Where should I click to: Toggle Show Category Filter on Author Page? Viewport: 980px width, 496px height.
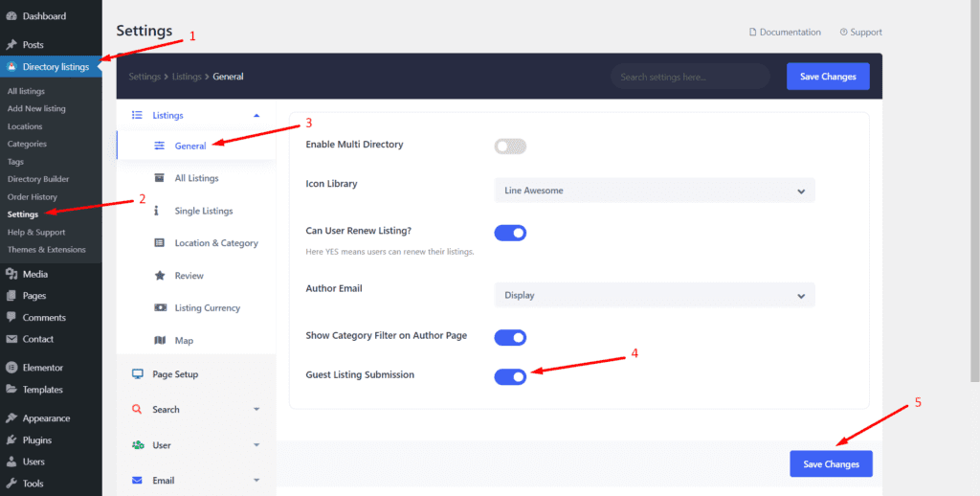[x=510, y=337]
